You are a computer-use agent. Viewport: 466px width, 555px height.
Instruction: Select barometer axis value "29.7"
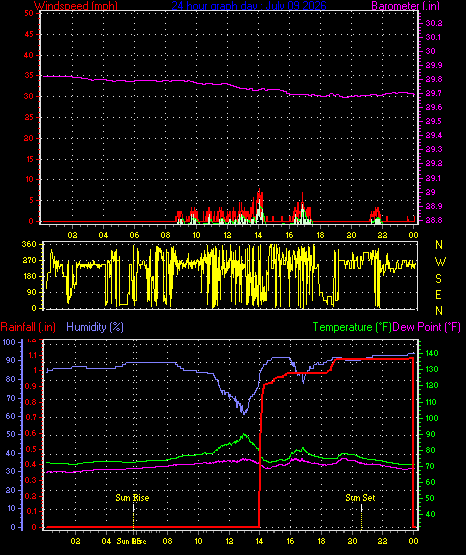click(x=434, y=93)
